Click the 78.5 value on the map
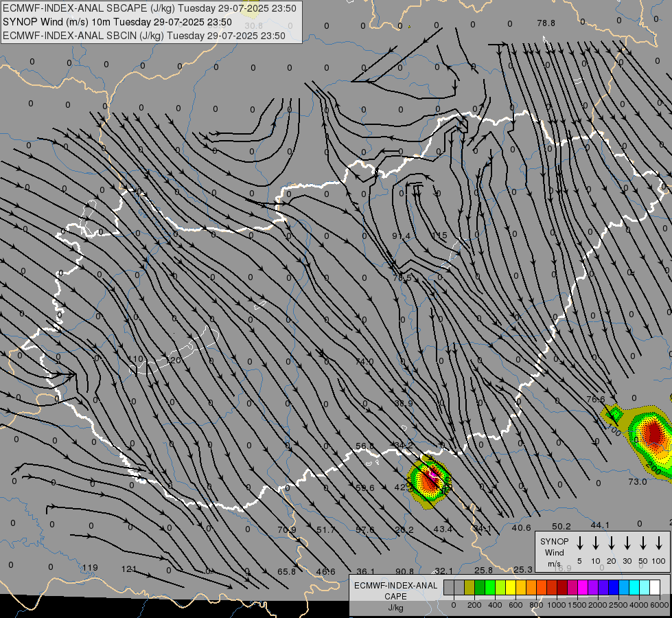This screenshot has height=618, width=672. click(x=402, y=278)
